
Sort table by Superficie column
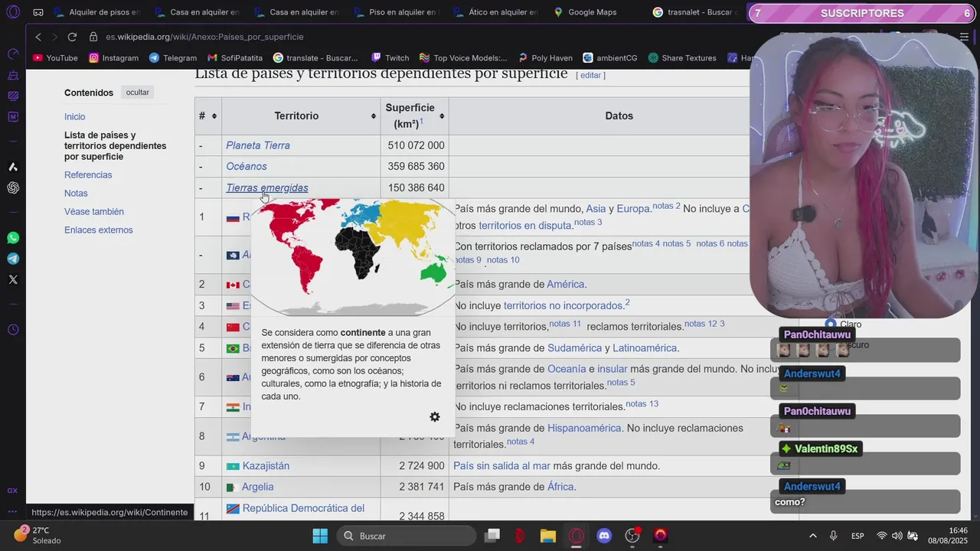coord(442,116)
